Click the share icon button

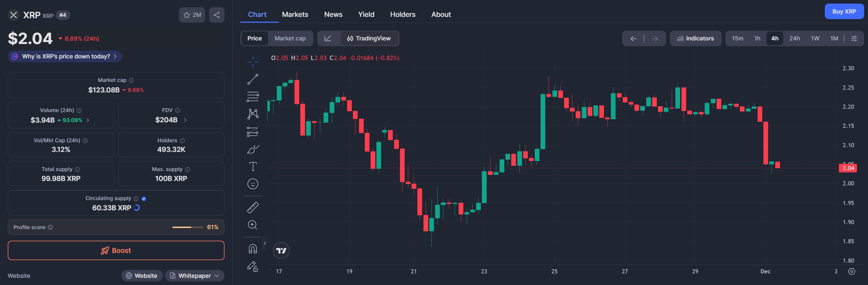coord(217,15)
